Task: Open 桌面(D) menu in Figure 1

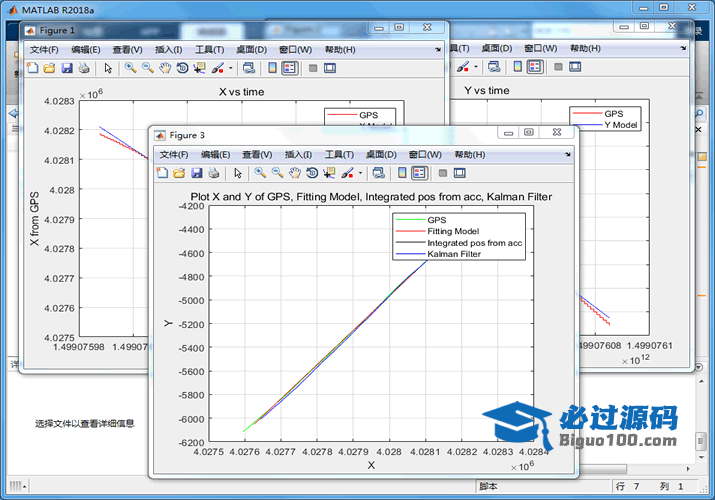Action: [x=251, y=50]
